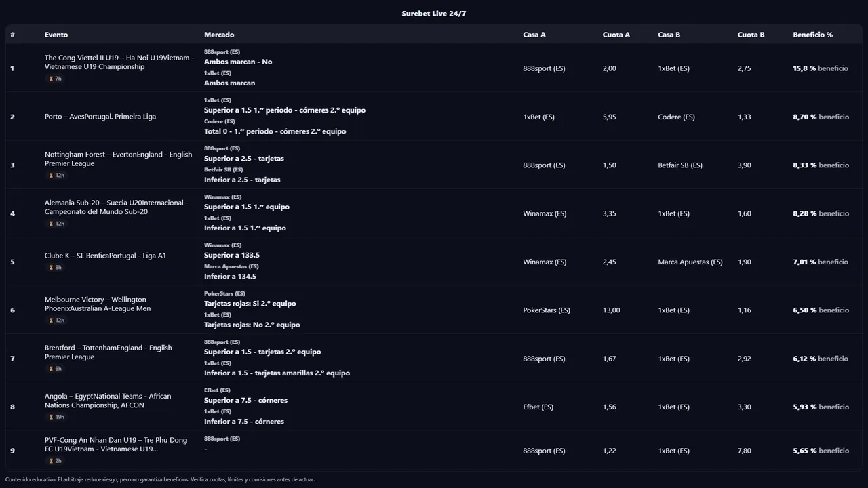868x488 pixels.
Task: Click the 6h hourglass badge for Brentford – Tottenham
Action: pos(55,369)
